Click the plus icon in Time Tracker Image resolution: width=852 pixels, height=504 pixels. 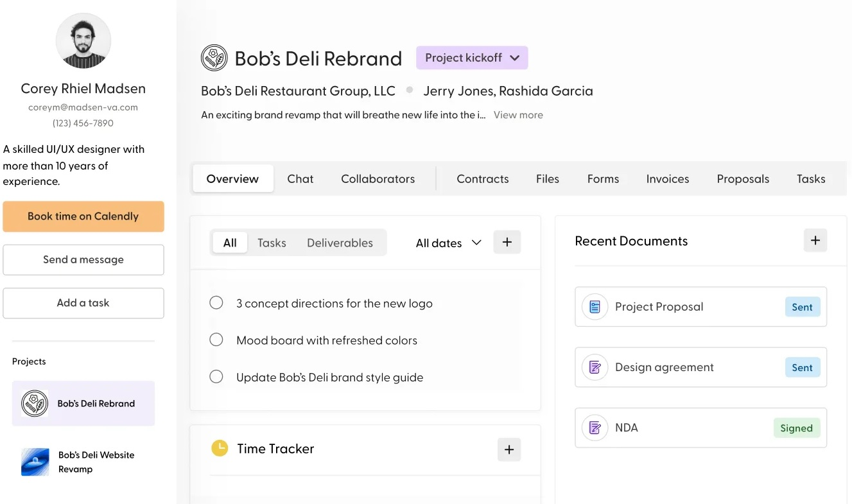click(x=509, y=449)
